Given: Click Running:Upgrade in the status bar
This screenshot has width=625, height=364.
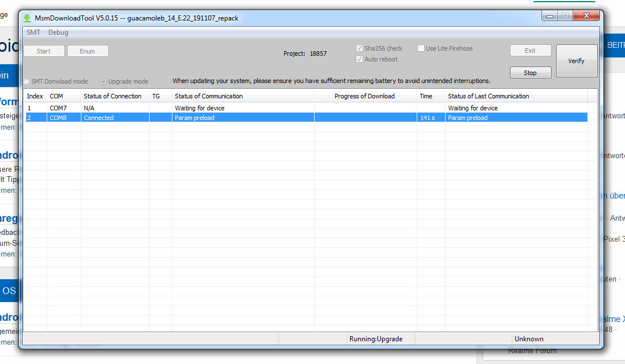Looking at the screenshot, I should (376, 339).
